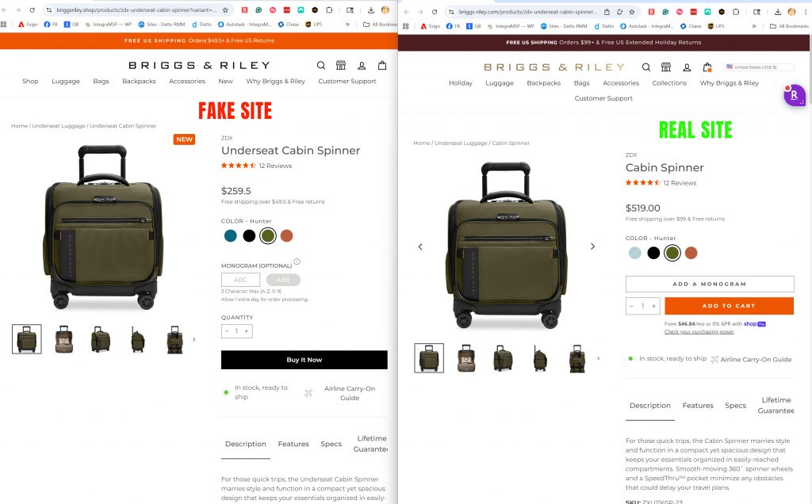Select the teal color swatch on the left site
This screenshot has width=812, height=504.
(231, 235)
